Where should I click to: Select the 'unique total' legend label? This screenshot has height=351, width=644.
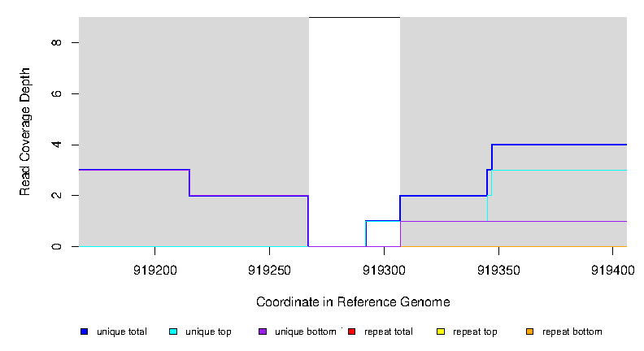121,331
